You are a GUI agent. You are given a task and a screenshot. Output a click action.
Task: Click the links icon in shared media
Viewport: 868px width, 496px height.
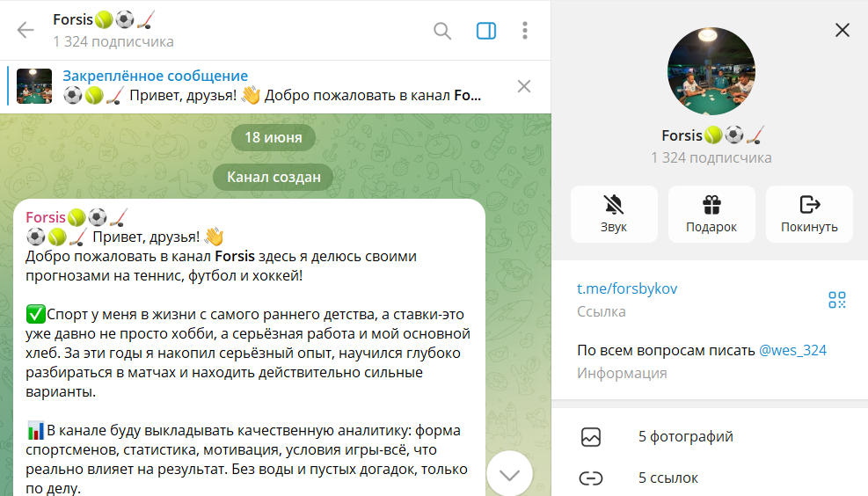click(x=591, y=478)
